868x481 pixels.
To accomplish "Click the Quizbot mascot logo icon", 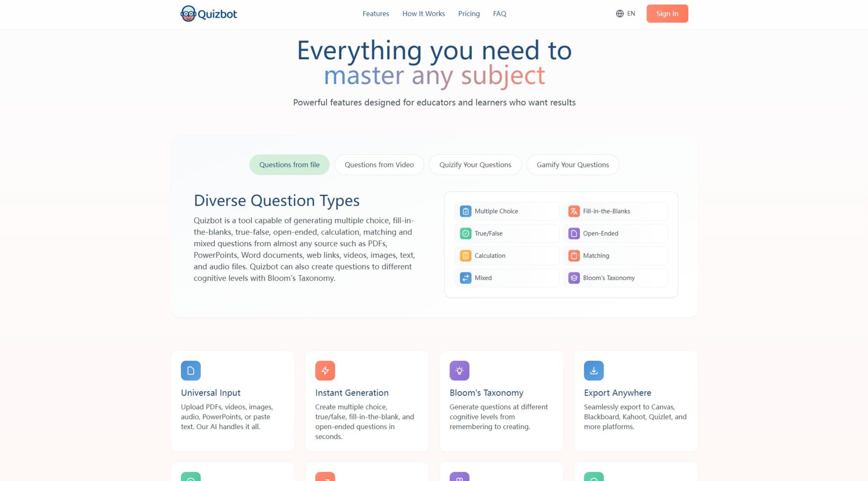I will [188, 14].
